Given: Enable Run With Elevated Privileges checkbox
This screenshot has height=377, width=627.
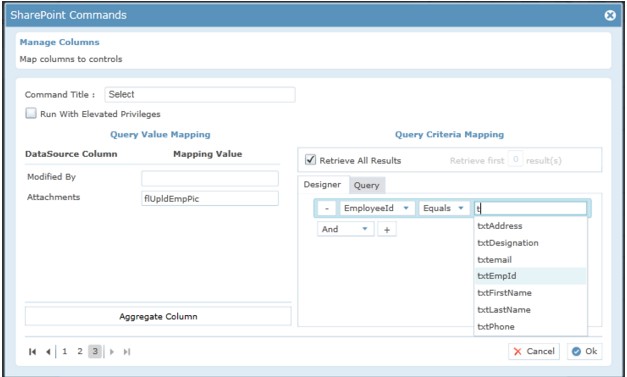Looking at the screenshot, I should 31,113.
